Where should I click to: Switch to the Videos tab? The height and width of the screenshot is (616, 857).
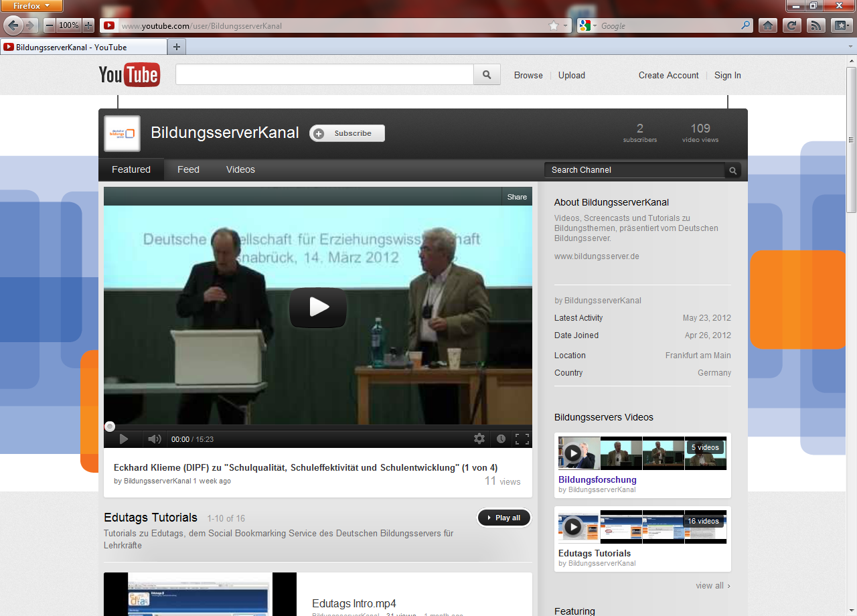(240, 169)
